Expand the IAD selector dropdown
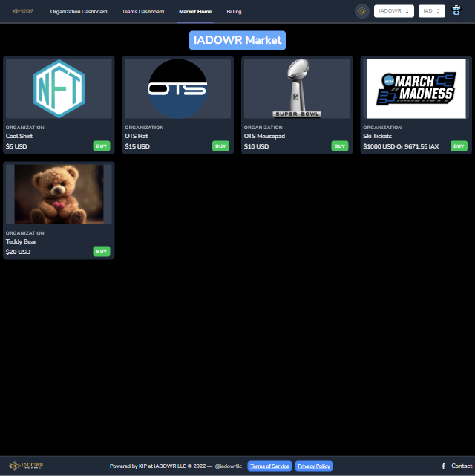 pos(432,11)
